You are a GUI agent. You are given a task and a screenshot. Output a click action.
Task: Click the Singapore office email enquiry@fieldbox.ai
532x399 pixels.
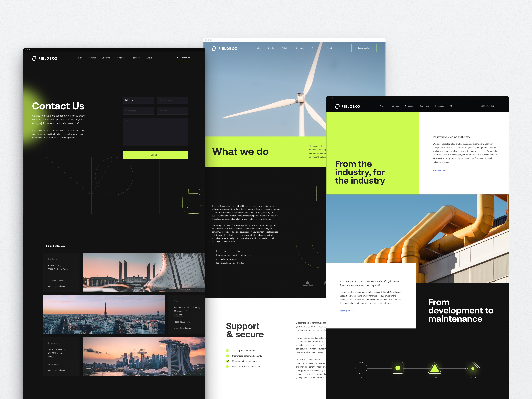click(57, 370)
